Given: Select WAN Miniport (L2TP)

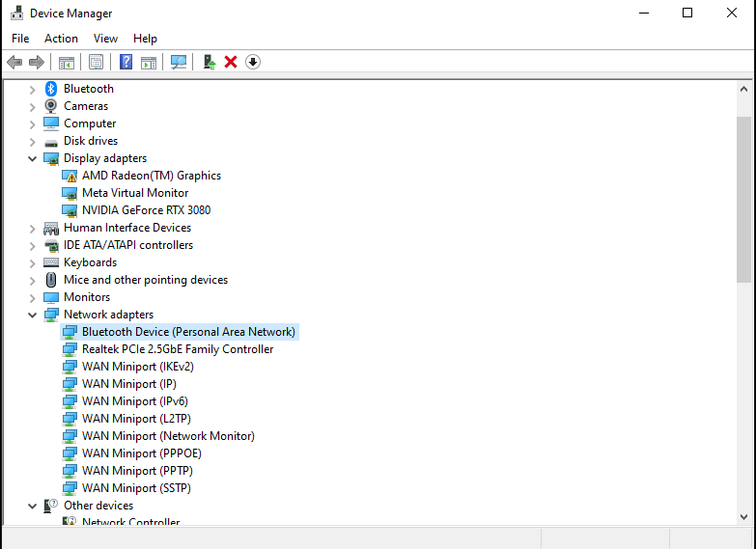Looking at the screenshot, I should pos(136,419).
